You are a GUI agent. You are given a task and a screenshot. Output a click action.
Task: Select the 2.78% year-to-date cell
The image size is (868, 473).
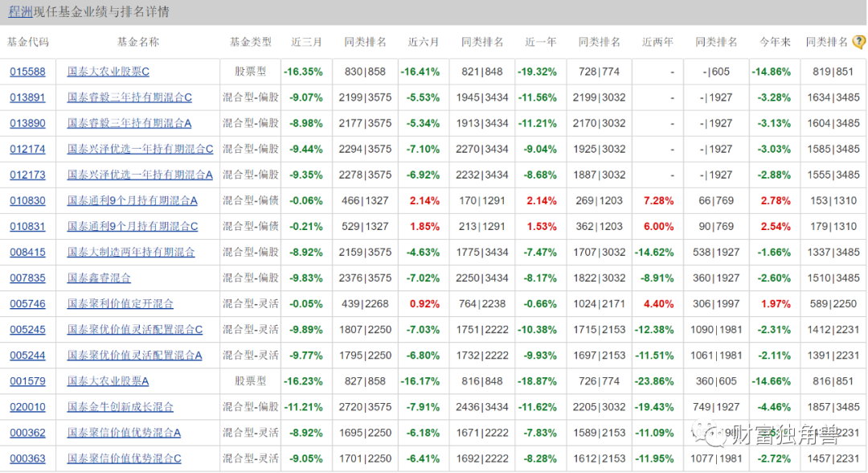tap(776, 200)
